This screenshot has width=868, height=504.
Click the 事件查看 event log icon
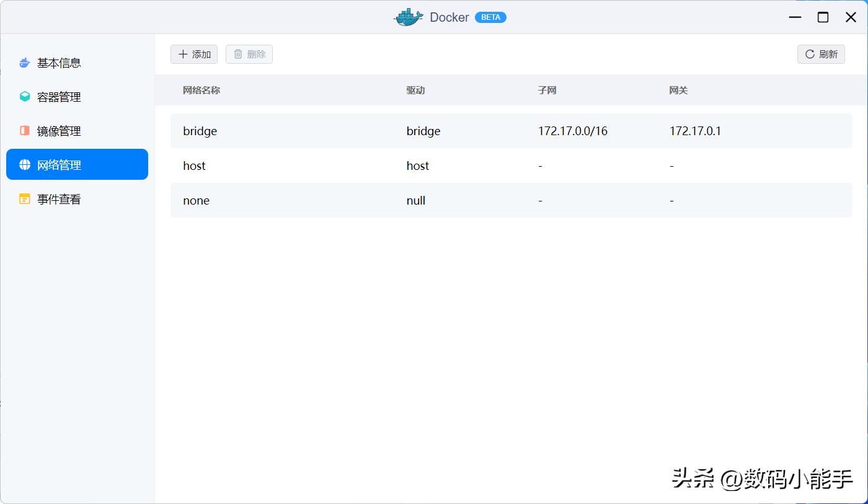pos(24,198)
